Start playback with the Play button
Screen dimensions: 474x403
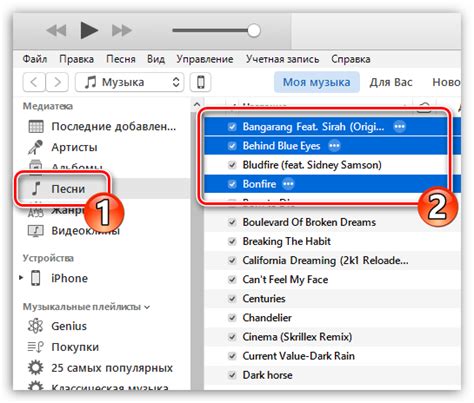click(89, 30)
